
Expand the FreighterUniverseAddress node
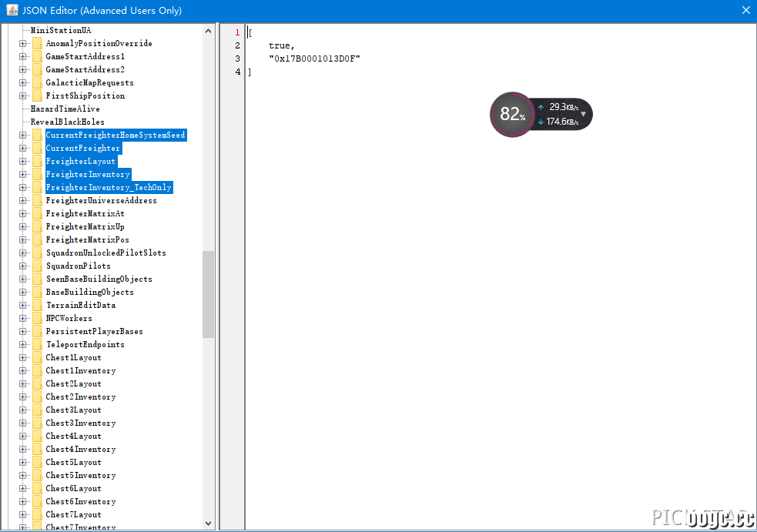coord(22,200)
